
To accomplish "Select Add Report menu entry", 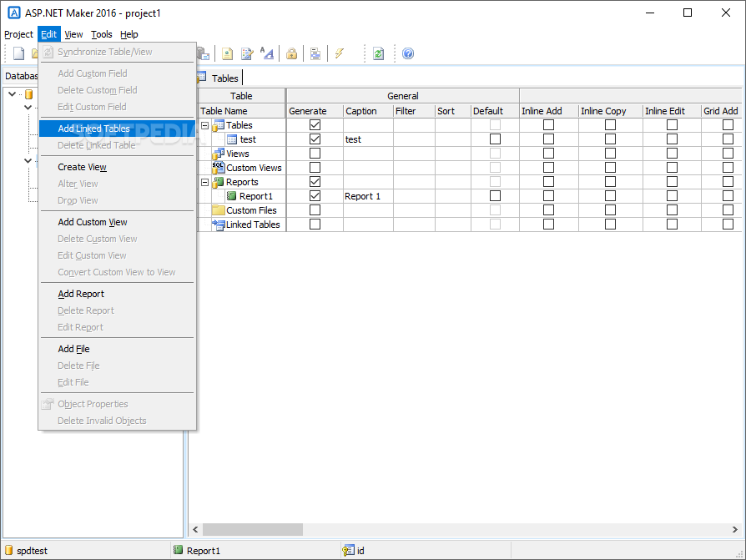I will 118,294.
